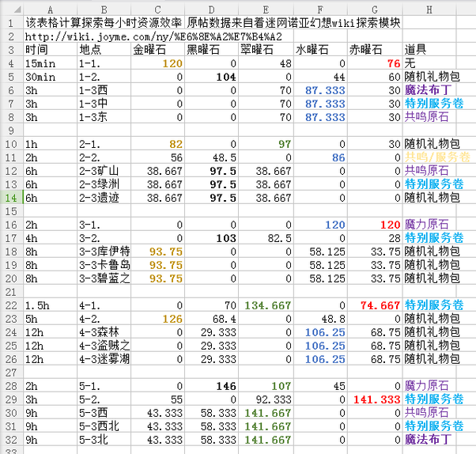Click the green 134.667 in row 22
The height and width of the screenshot is (454, 476).
(x=268, y=305)
